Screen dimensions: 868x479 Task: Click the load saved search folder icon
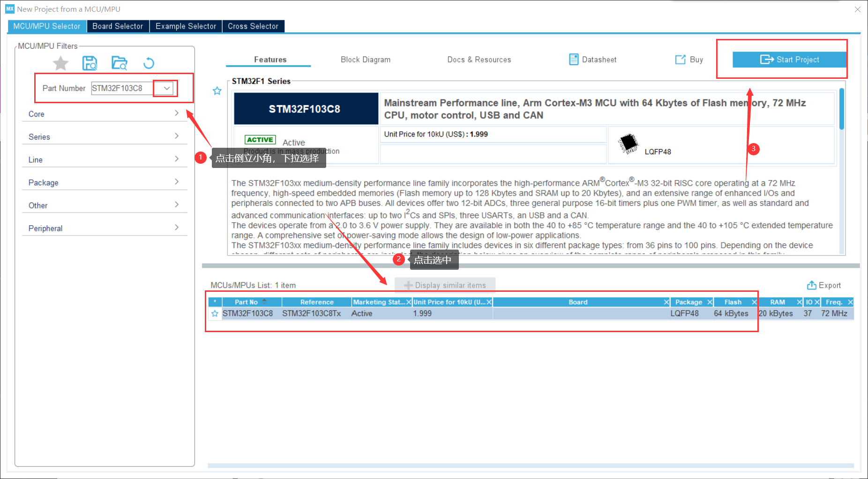click(120, 63)
